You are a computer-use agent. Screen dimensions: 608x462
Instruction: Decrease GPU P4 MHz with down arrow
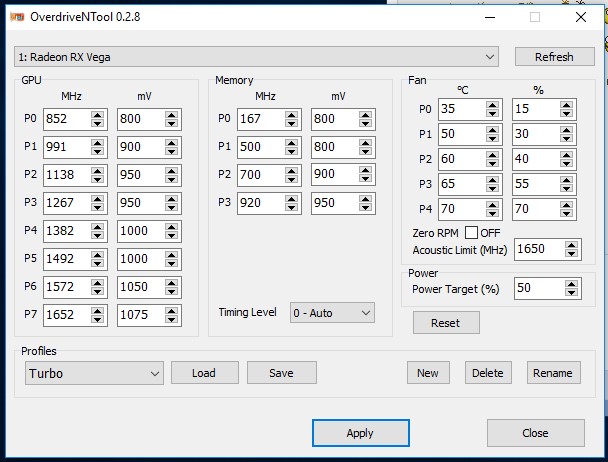pos(97,235)
